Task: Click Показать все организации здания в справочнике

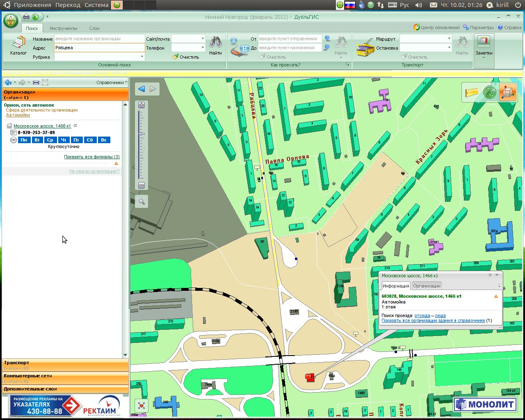Action: (433, 320)
